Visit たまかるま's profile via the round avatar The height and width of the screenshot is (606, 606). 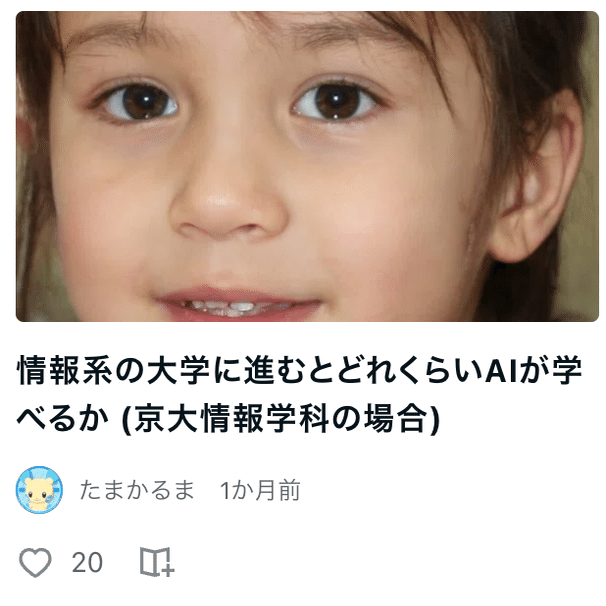[x=39, y=490]
